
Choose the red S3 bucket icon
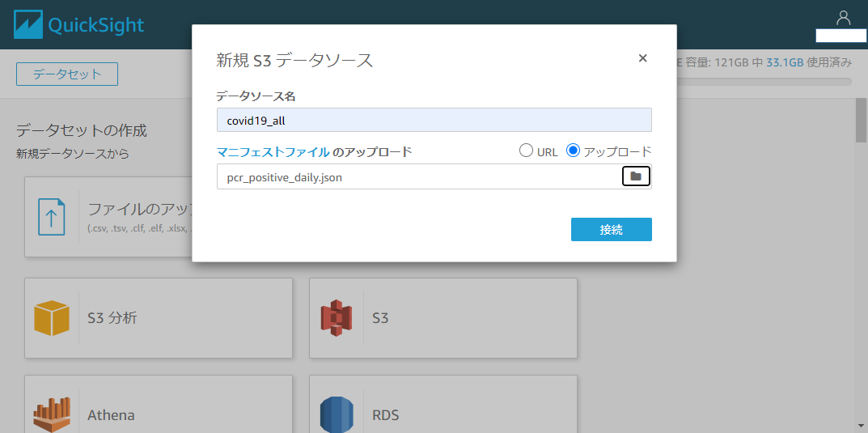336,318
